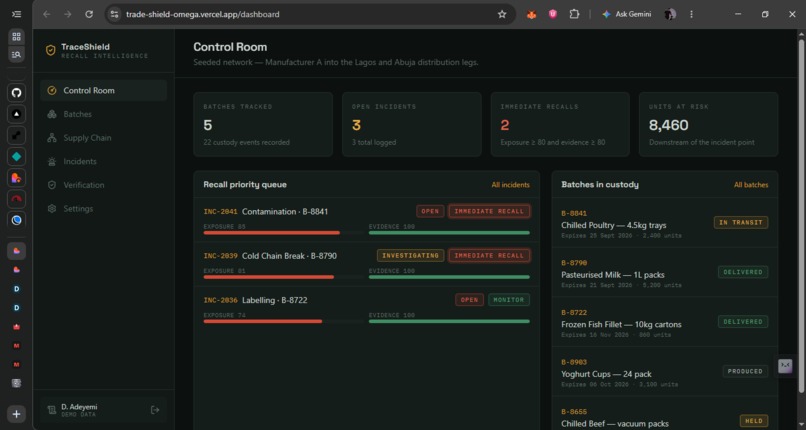Click the Batches Tracked stat card
This screenshot has height=430, width=806.
pos(263,124)
